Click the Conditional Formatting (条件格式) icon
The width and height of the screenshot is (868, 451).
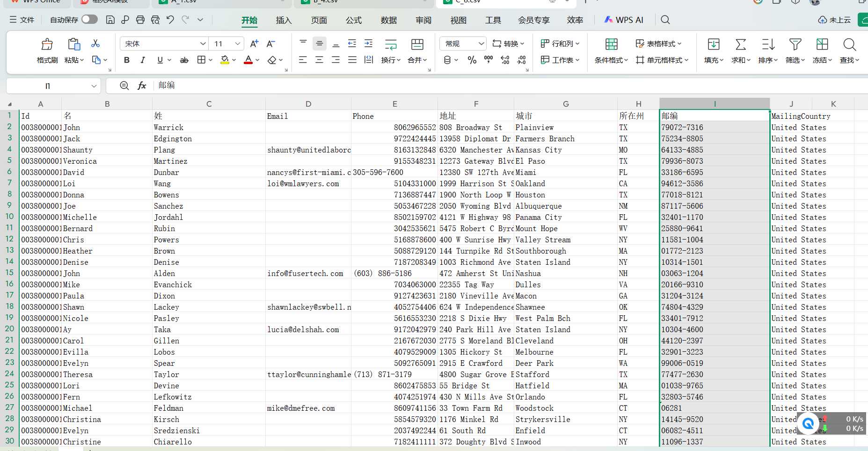click(611, 44)
